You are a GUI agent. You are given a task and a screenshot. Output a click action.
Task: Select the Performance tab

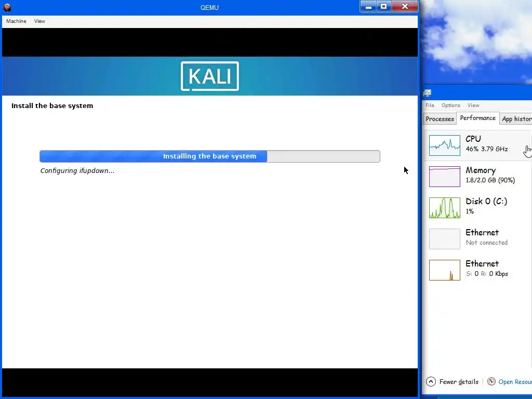click(478, 118)
